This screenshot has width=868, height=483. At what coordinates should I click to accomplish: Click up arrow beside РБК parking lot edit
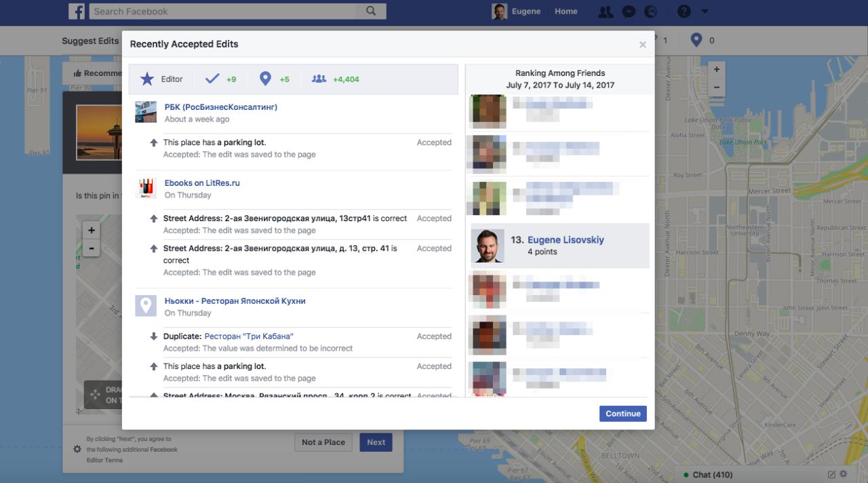pyautogui.click(x=154, y=143)
